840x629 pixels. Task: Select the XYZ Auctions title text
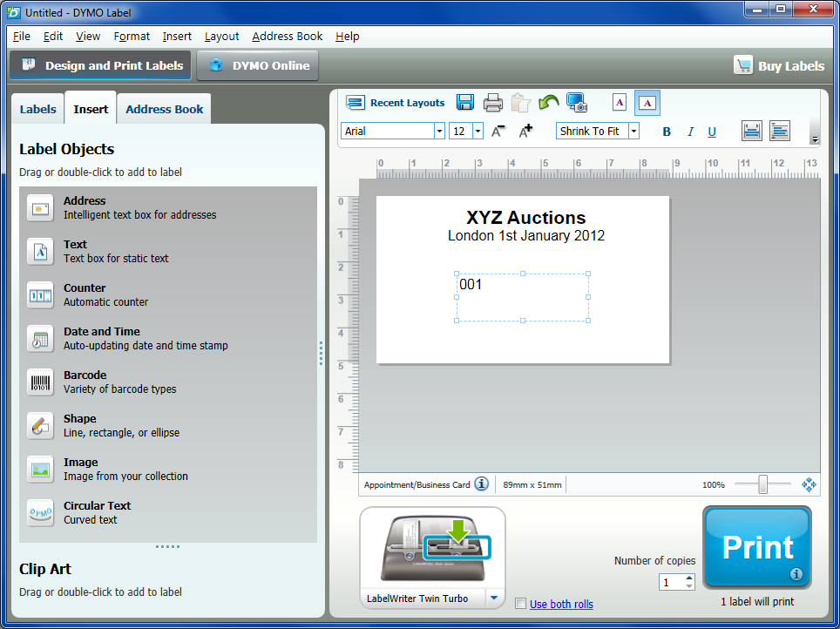(526, 217)
